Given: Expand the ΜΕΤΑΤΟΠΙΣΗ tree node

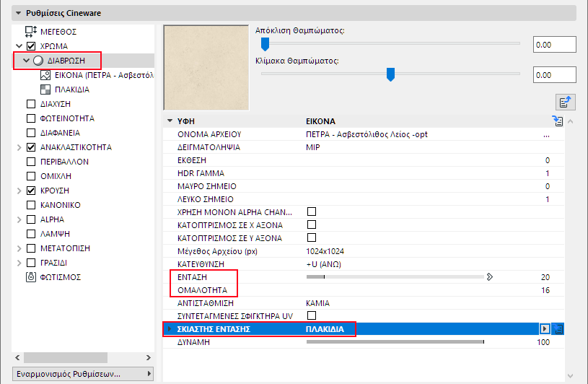Looking at the screenshot, I should click(19, 248).
